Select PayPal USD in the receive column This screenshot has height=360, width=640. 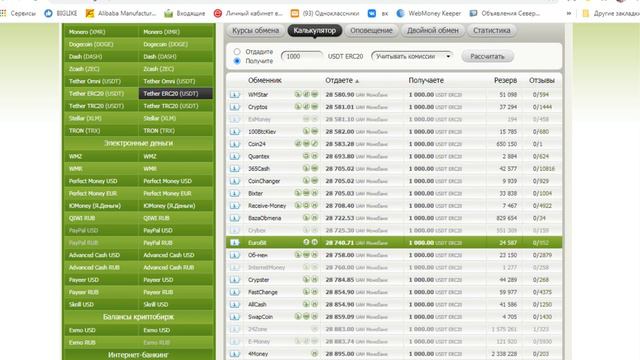[176, 230]
